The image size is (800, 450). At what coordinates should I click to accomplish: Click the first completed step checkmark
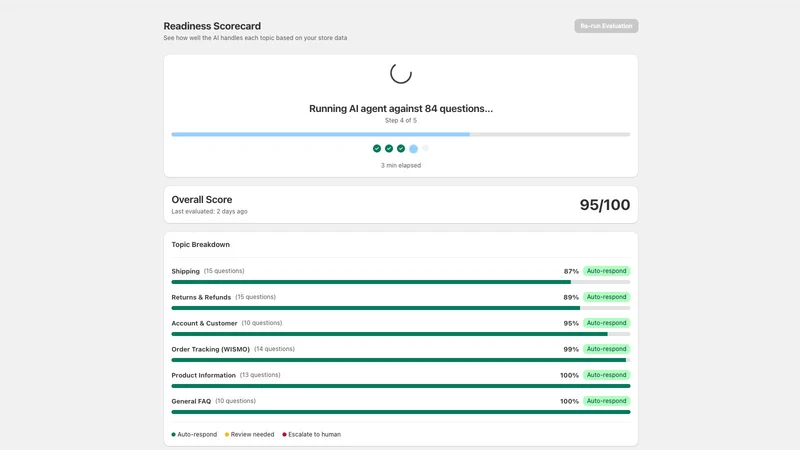tap(377, 148)
